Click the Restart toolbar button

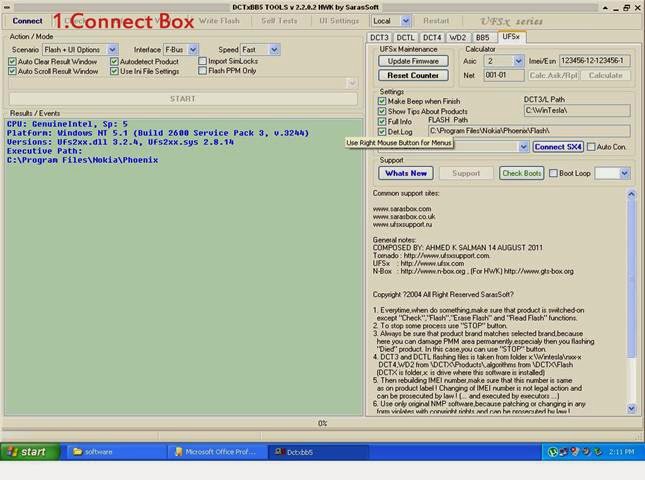436,21
